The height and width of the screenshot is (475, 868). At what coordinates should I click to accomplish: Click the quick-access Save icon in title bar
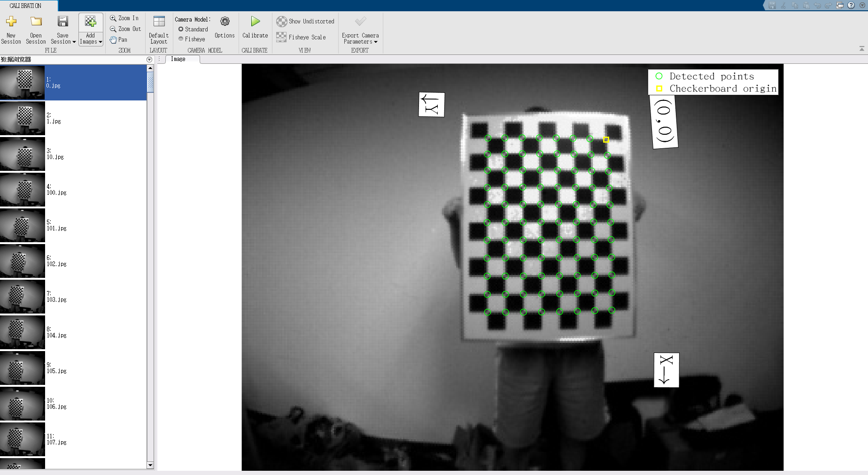(x=772, y=6)
